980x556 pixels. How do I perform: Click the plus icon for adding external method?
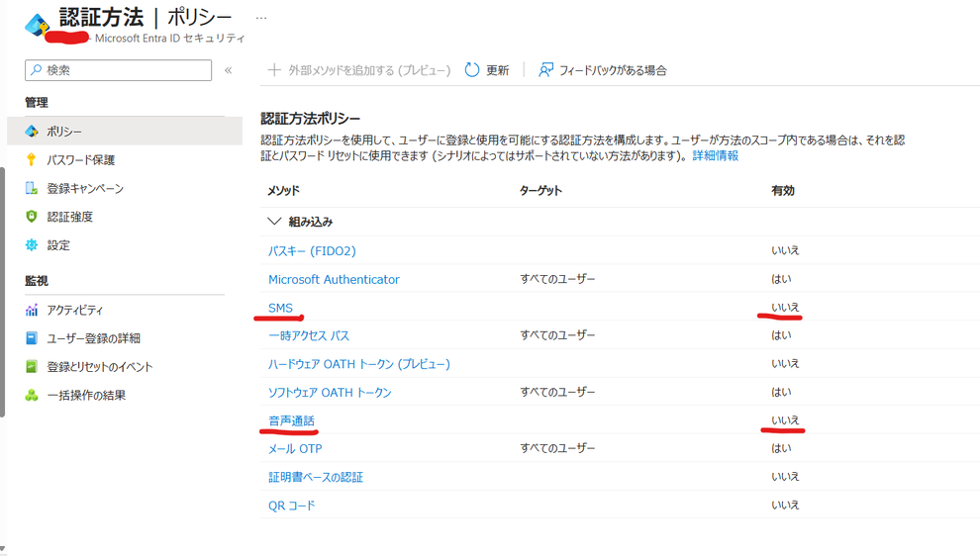coord(274,70)
